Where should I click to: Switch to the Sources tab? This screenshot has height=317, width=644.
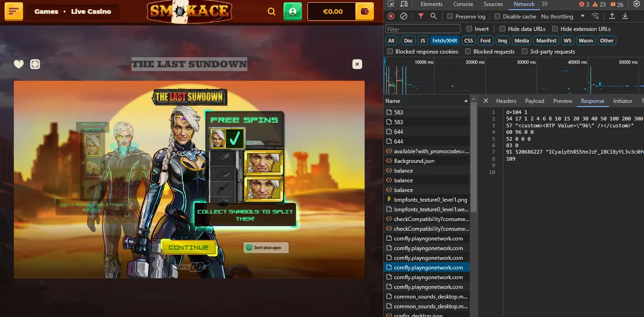(x=493, y=4)
